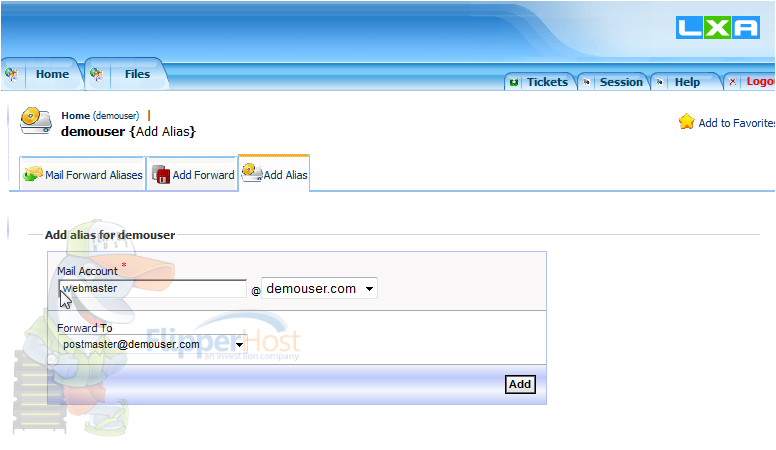Click the Mail Forward Aliases envelope icon

(x=33, y=174)
